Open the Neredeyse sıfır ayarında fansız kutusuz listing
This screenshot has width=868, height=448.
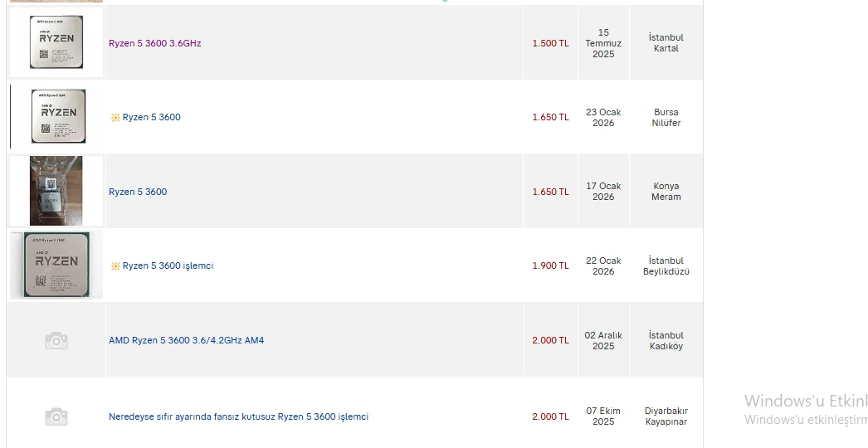pos(238,417)
